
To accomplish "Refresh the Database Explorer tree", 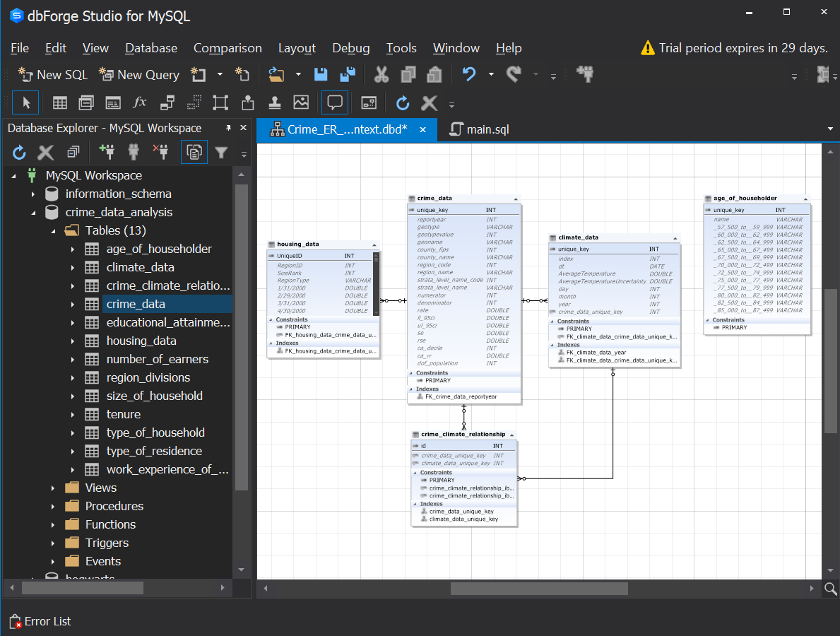I will [19, 152].
